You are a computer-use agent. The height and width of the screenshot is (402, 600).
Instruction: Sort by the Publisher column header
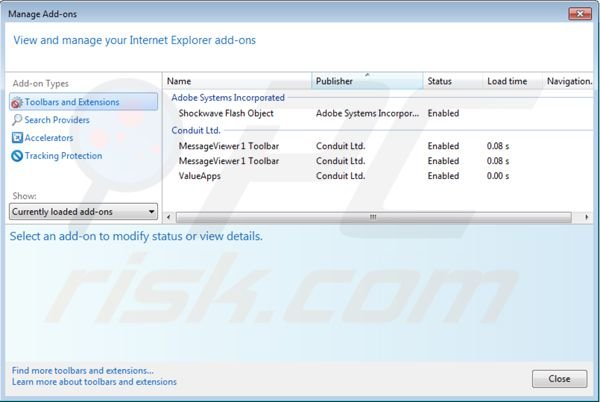coord(367,81)
